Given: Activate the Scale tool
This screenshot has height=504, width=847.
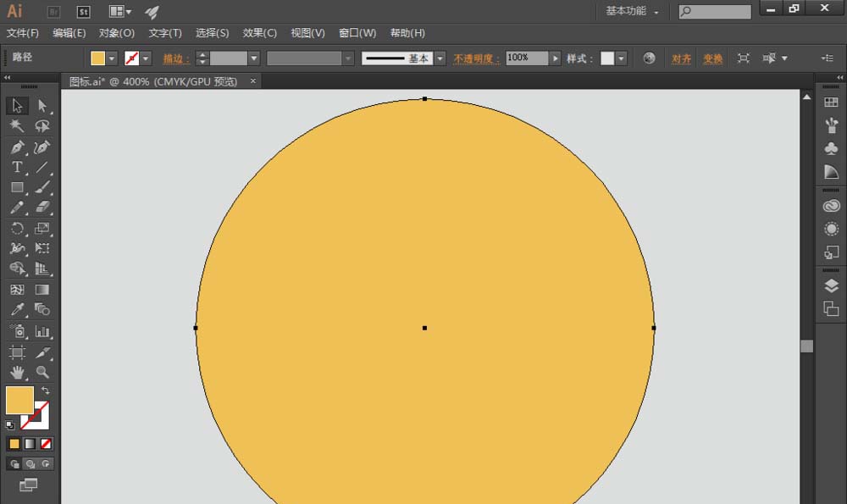Looking at the screenshot, I should click(42, 228).
